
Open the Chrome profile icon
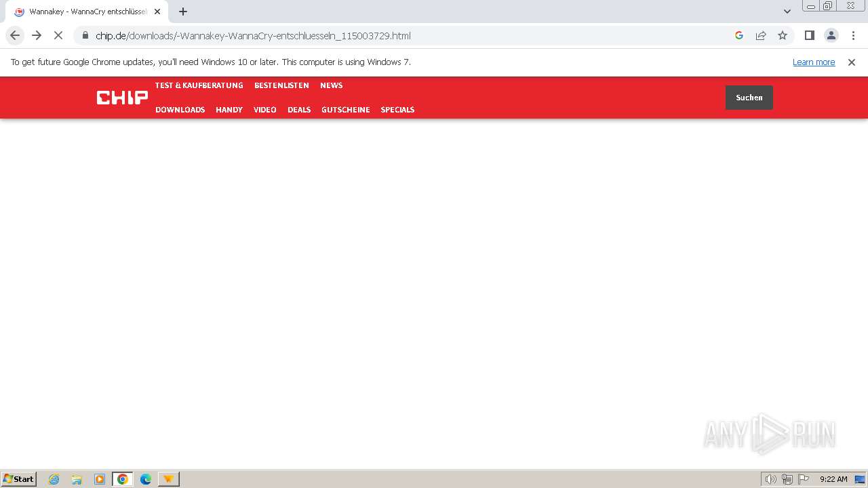[831, 35]
